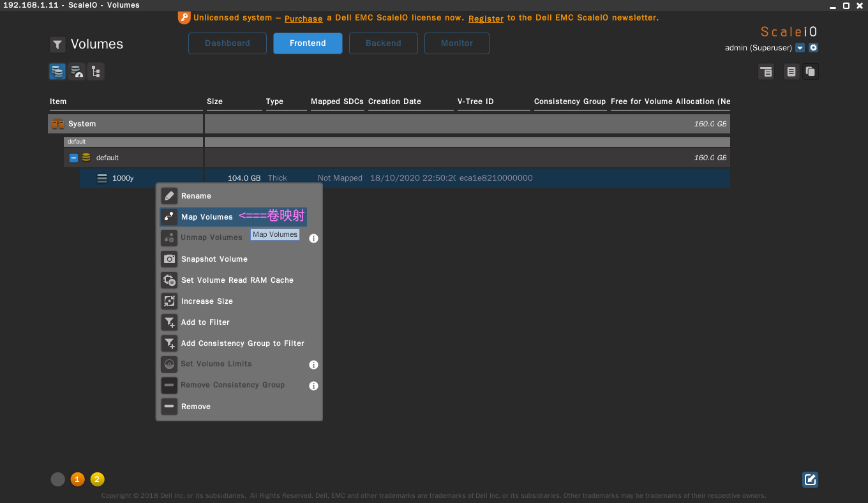Open the Dashboard tab
Screen dimensions: 868x503
coord(227,43)
